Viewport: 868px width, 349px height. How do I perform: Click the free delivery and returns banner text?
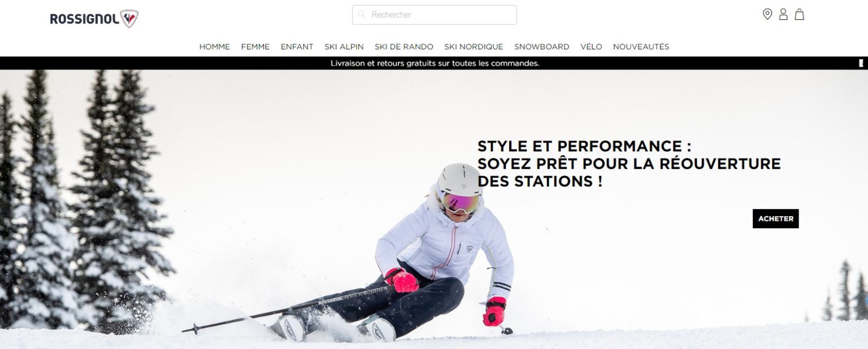pos(435,63)
